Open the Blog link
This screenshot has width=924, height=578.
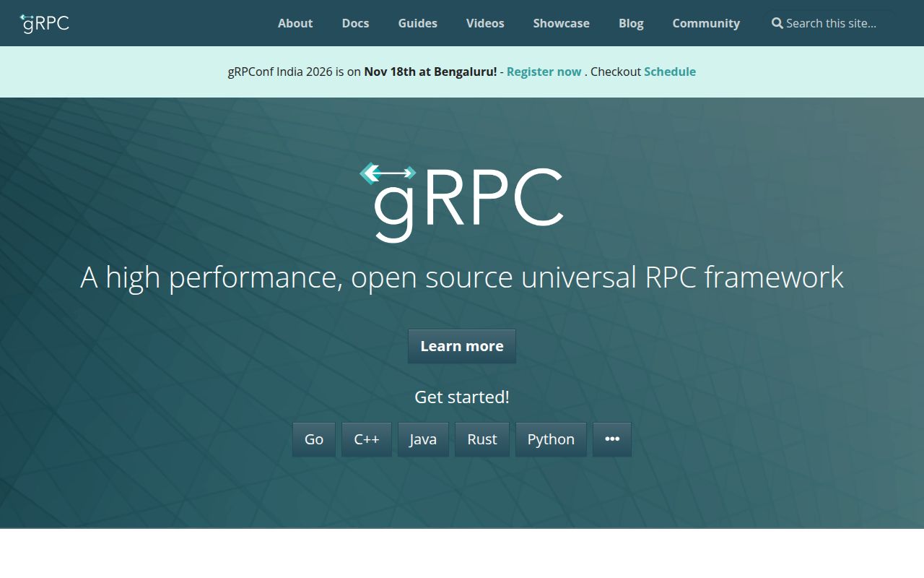click(x=631, y=23)
